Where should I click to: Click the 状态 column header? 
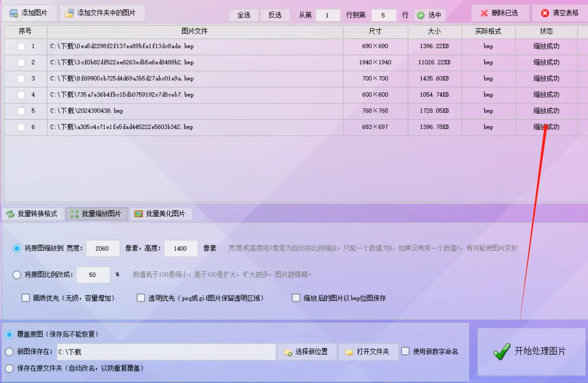click(x=547, y=31)
